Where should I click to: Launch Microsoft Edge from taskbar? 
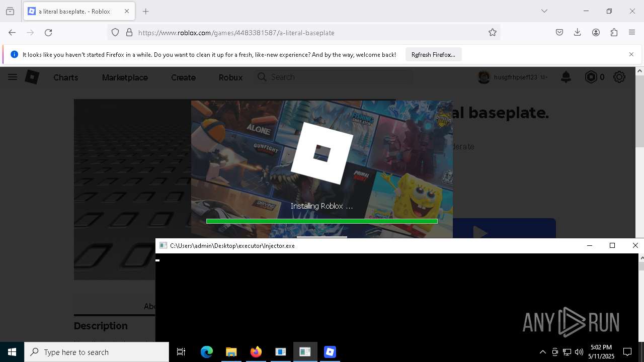coord(207,352)
